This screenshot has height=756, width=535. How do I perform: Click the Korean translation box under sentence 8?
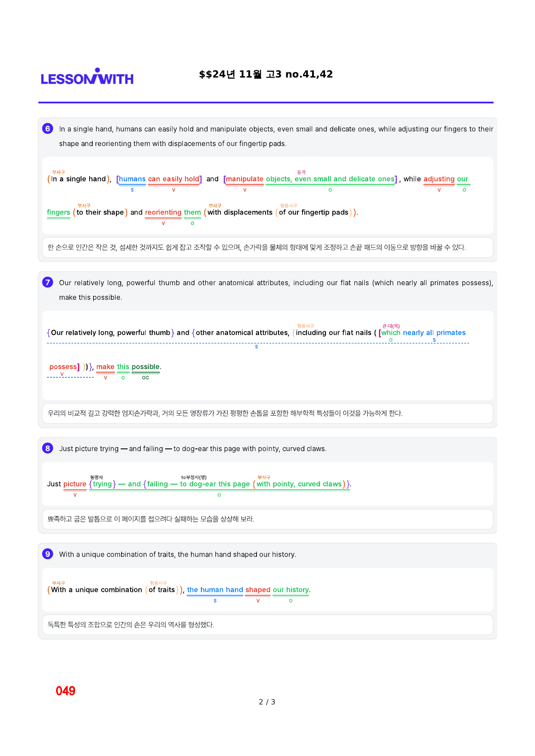[x=267, y=519]
